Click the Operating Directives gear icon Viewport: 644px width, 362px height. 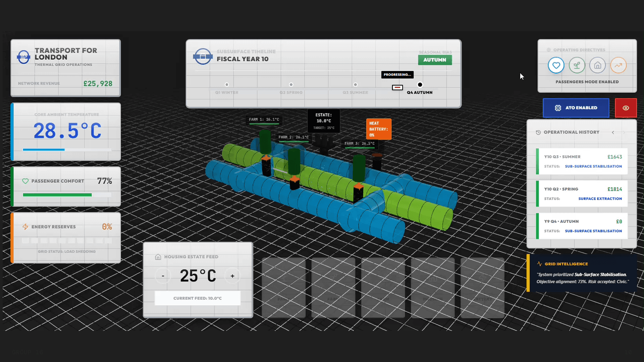549,50
